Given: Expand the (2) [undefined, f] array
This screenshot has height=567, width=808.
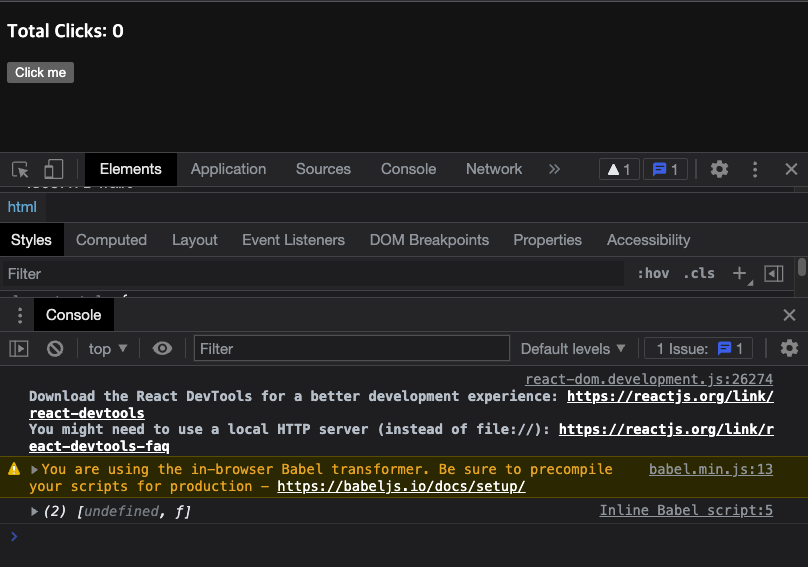Looking at the screenshot, I should point(34,511).
